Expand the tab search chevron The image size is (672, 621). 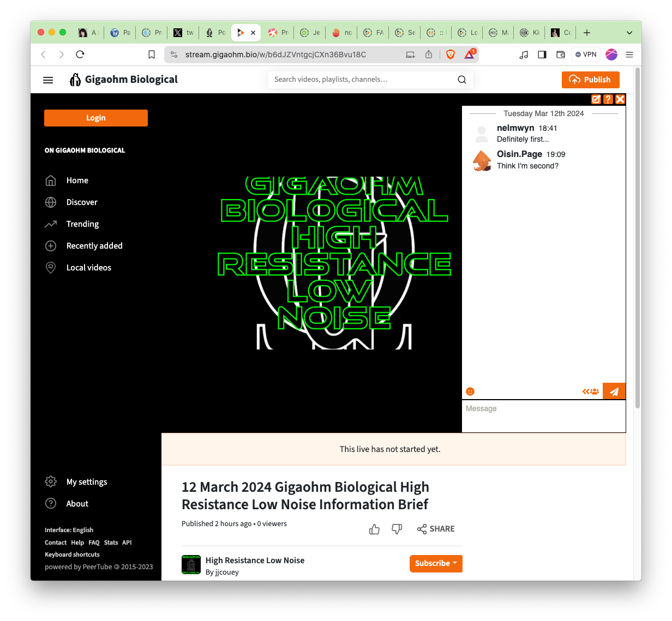[629, 33]
